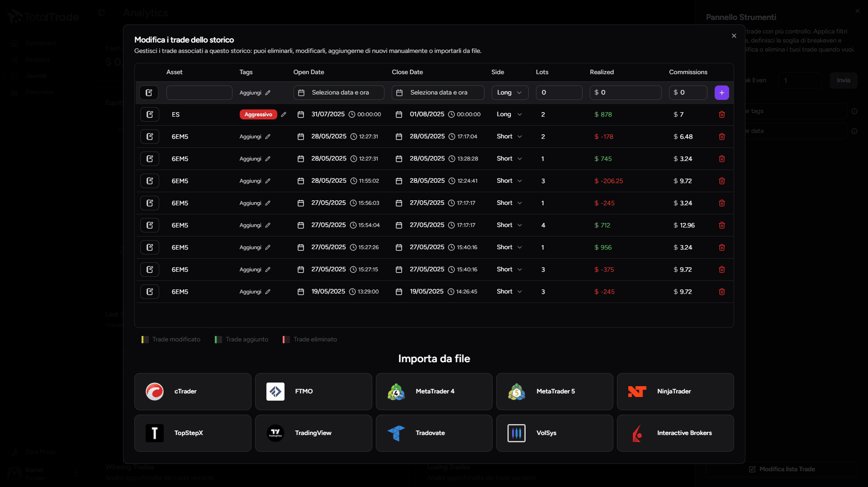868x487 pixels.
Task: Open the edit icon for 6EM5 trade with $712
Action: click(x=149, y=225)
